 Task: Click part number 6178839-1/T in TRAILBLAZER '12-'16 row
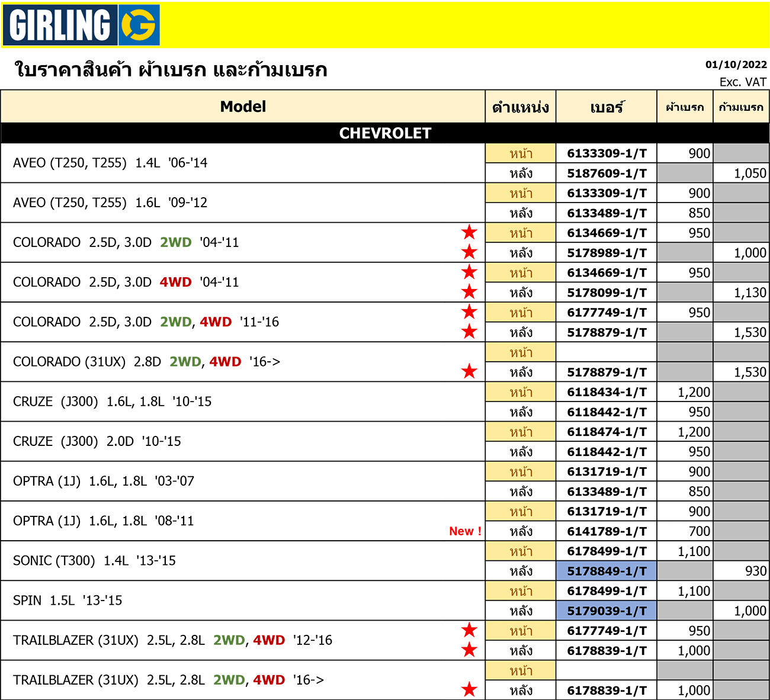click(x=607, y=650)
